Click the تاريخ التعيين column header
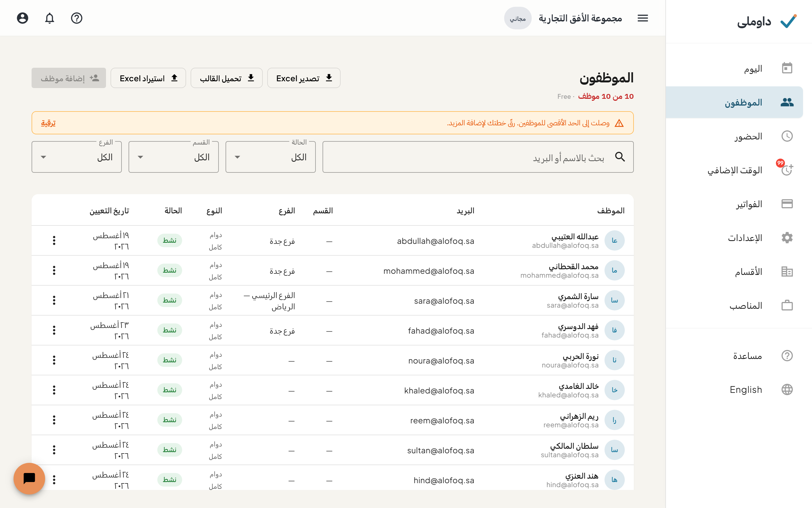This screenshot has height=508, width=812. coord(109,211)
